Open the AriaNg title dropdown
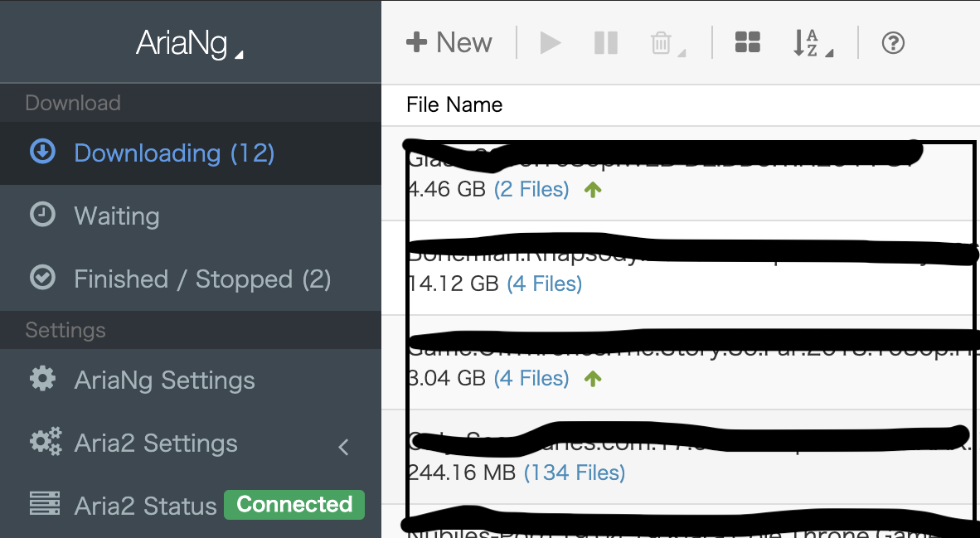Image resolution: width=980 pixels, height=538 pixels. click(x=190, y=44)
